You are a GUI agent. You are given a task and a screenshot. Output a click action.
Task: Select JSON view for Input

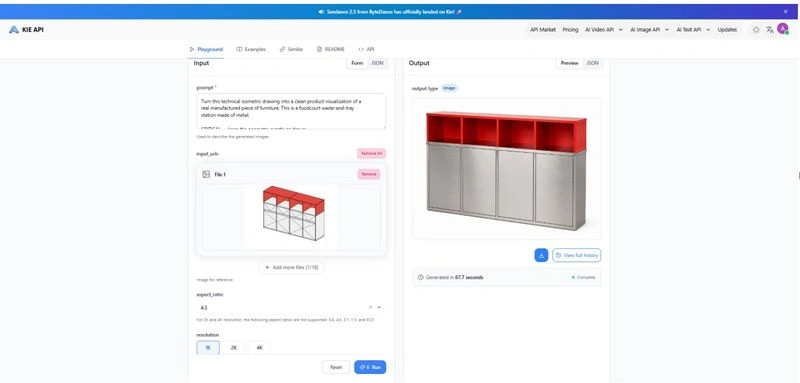coord(377,63)
